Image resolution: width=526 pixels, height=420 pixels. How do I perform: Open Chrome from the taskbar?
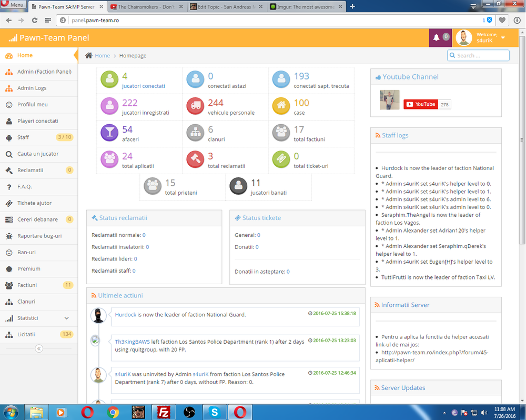(113, 412)
